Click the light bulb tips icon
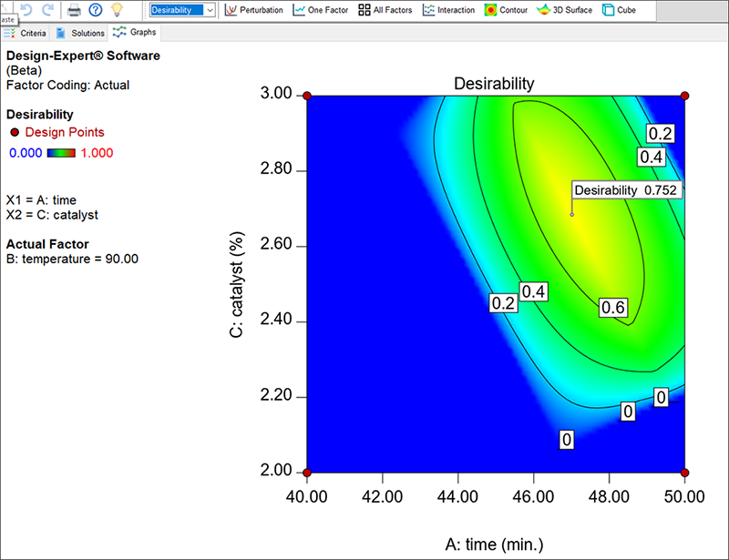 (x=117, y=10)
